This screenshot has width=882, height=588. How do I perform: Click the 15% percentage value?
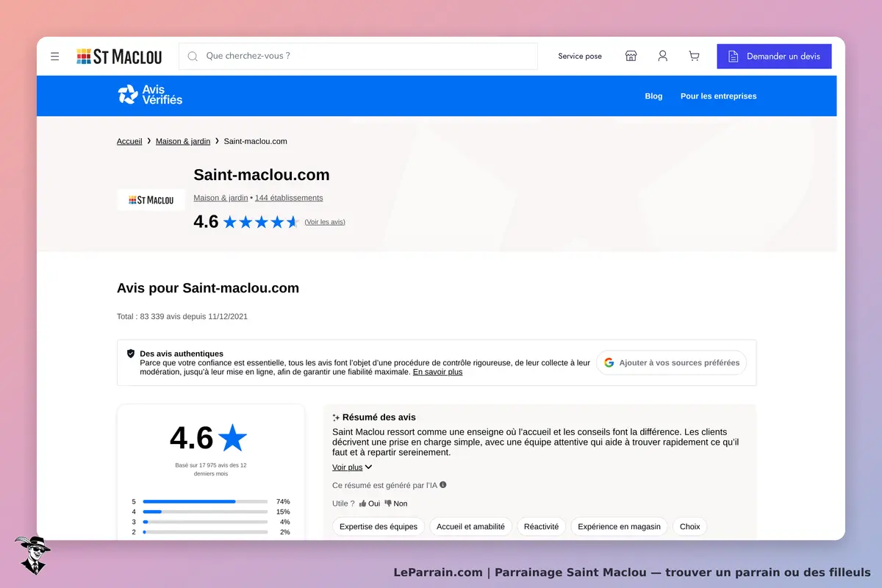(x=283, y=512)
